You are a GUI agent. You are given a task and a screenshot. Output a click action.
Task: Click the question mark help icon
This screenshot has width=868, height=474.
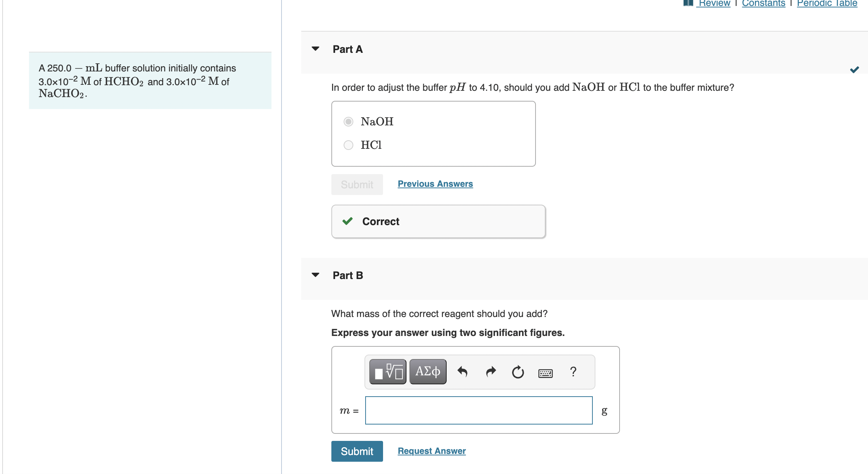click(573, 371)
